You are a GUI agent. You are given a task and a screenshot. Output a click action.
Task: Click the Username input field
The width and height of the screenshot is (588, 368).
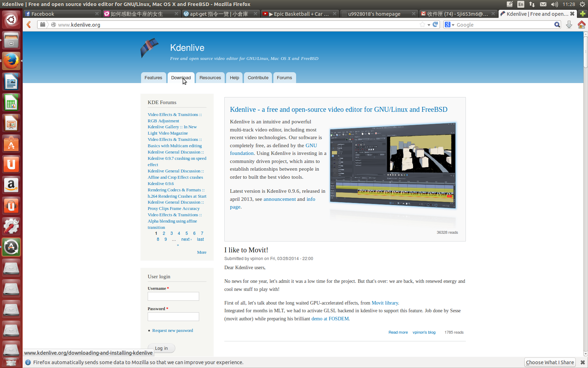point(173,296)
